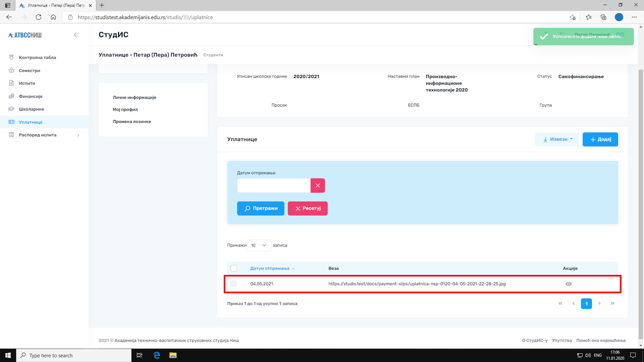Viewport: 644px width, 362px height.
Task: Click the Ресетуј button
Action: [308, 208]
